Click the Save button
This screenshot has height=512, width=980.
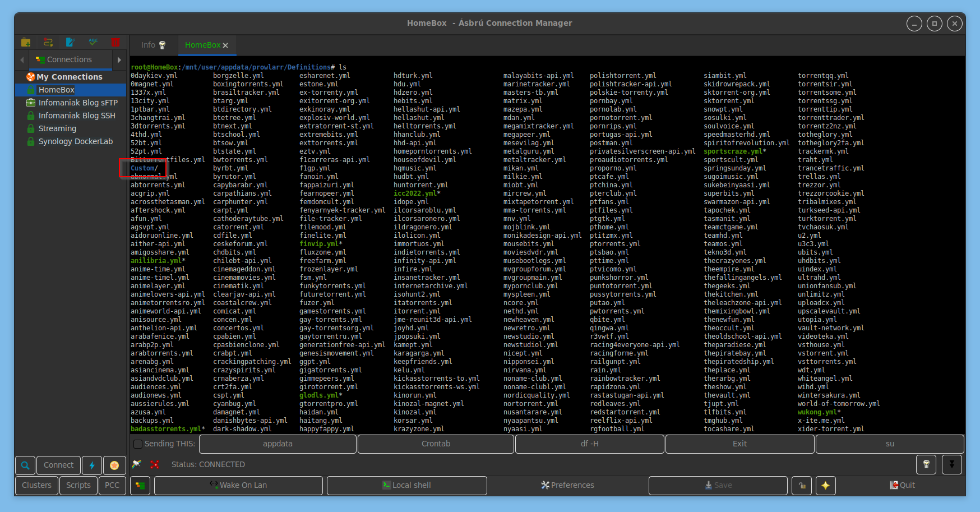click(718, 486)
